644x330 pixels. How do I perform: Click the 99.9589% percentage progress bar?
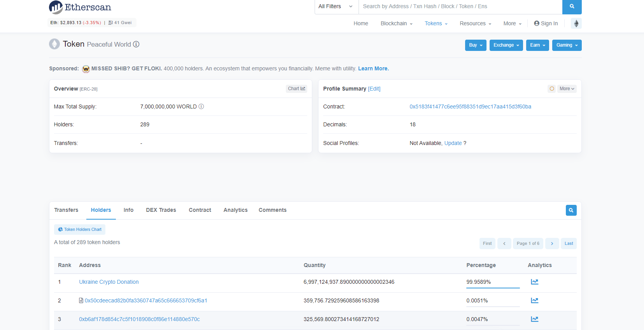pyautogui.click(x=493, y=288)
